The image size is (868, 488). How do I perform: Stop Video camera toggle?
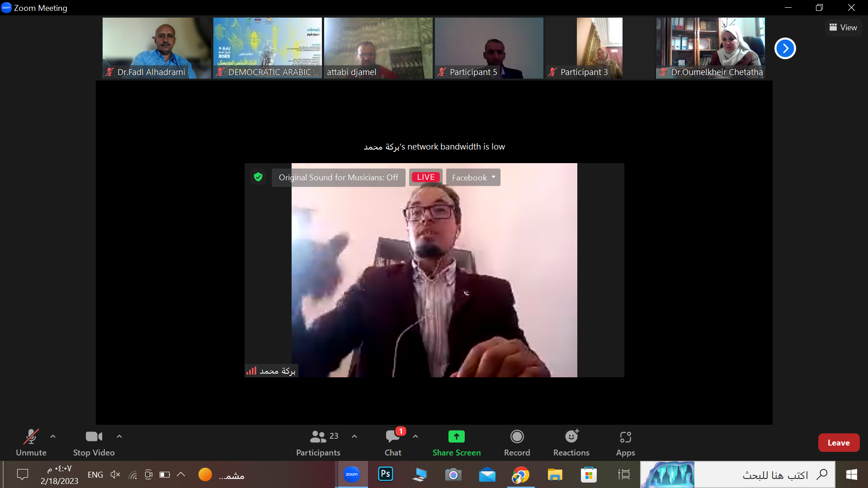pos(94,437)
